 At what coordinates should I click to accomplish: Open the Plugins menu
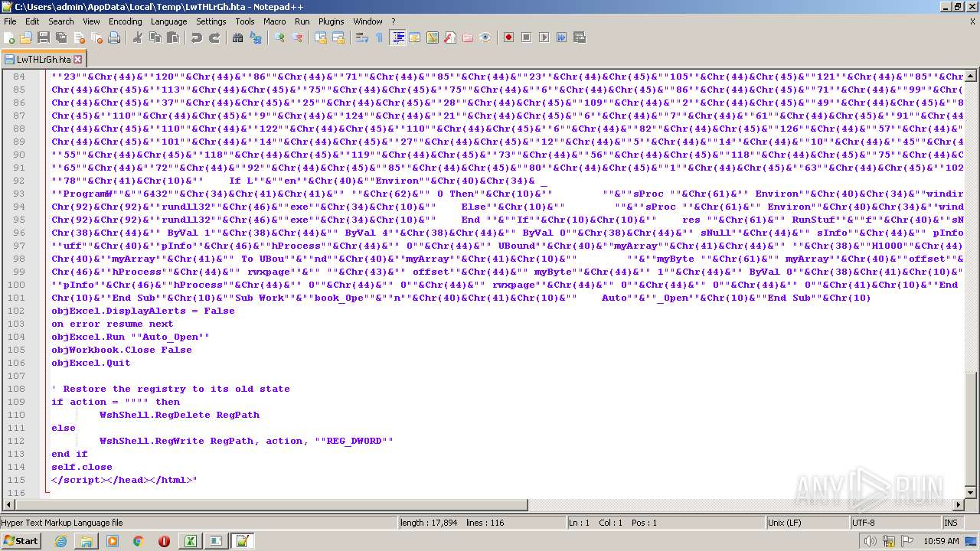[331, 21]
